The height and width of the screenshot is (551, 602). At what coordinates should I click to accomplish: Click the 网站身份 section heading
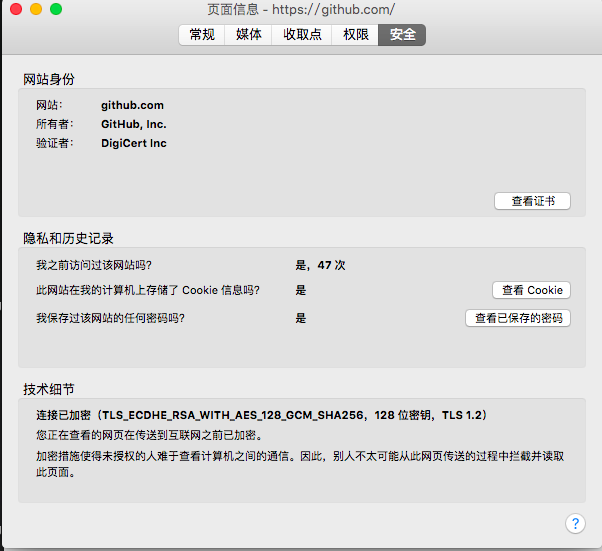tap(49, 79)
